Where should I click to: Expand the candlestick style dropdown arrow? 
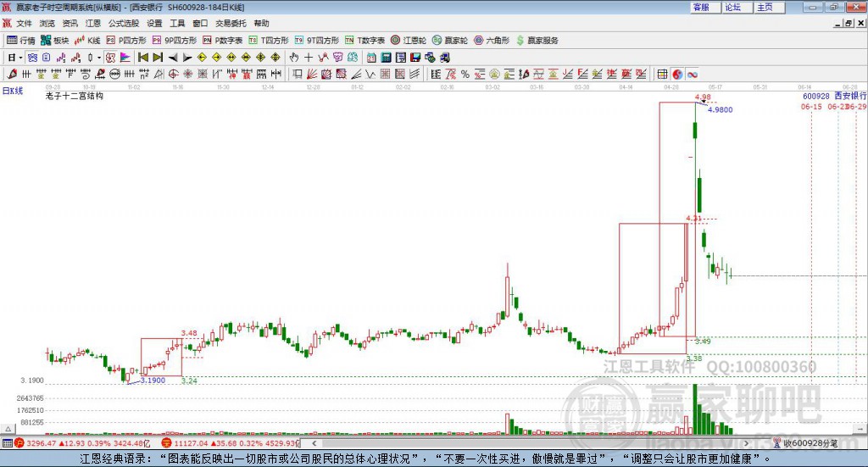[x=99, y=58]
